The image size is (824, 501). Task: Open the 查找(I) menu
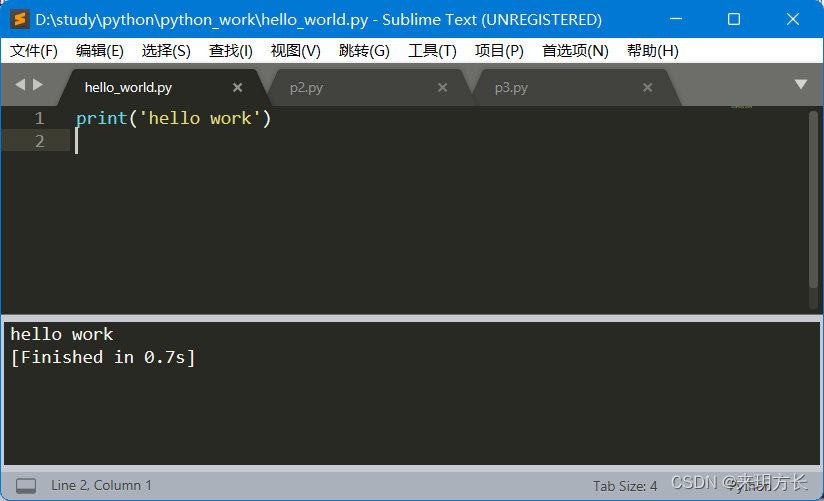click(230, 51)
